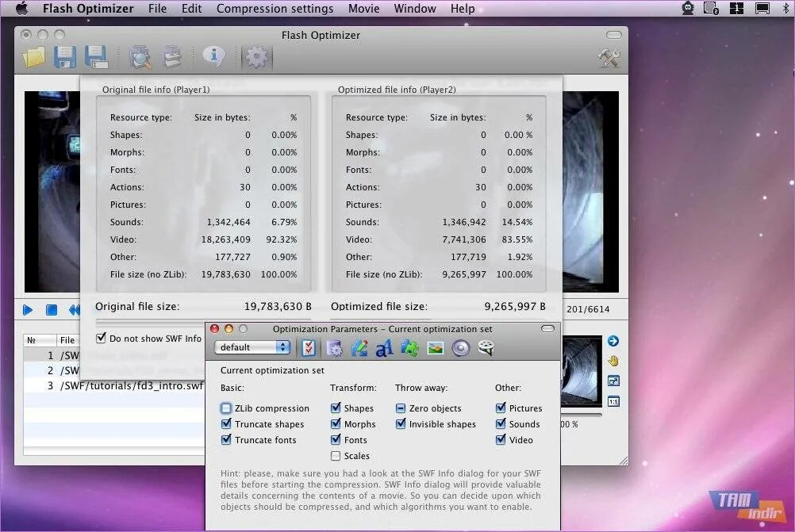Toggle Transform Fonts checkbox

pyautogui.click(x=335, y=439)
